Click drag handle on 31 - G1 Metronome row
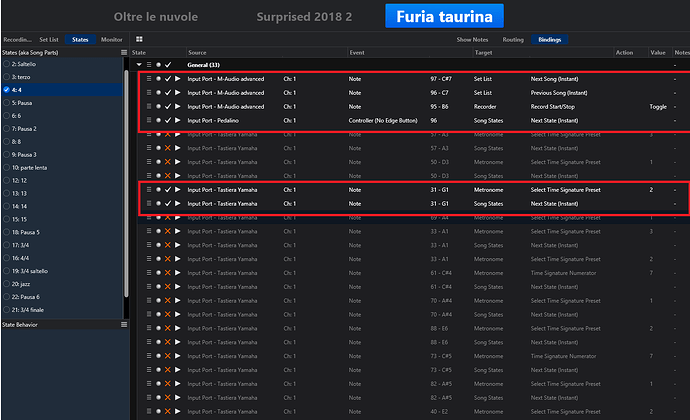Screen dimensions: 690x420 click(x=149, y=190)
